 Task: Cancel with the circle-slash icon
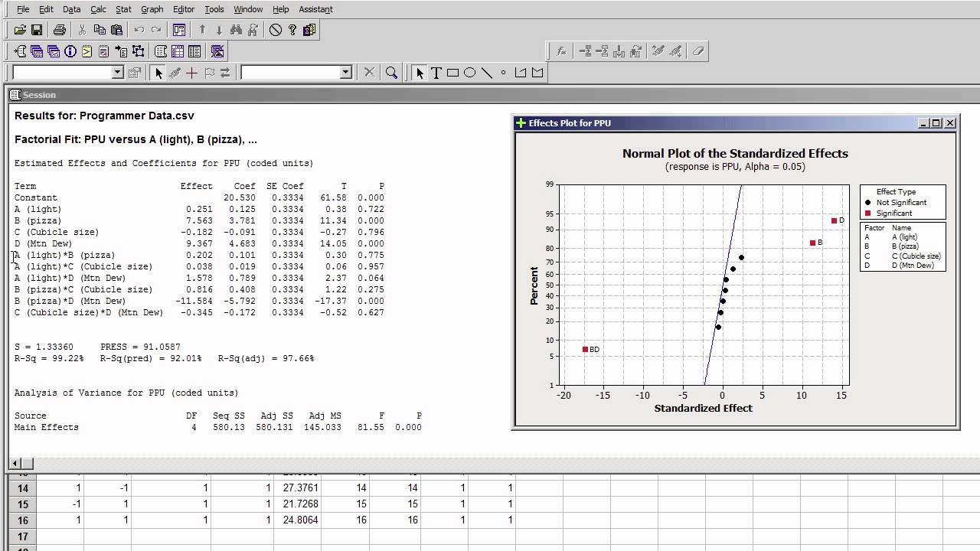click(x=276, y=30)
